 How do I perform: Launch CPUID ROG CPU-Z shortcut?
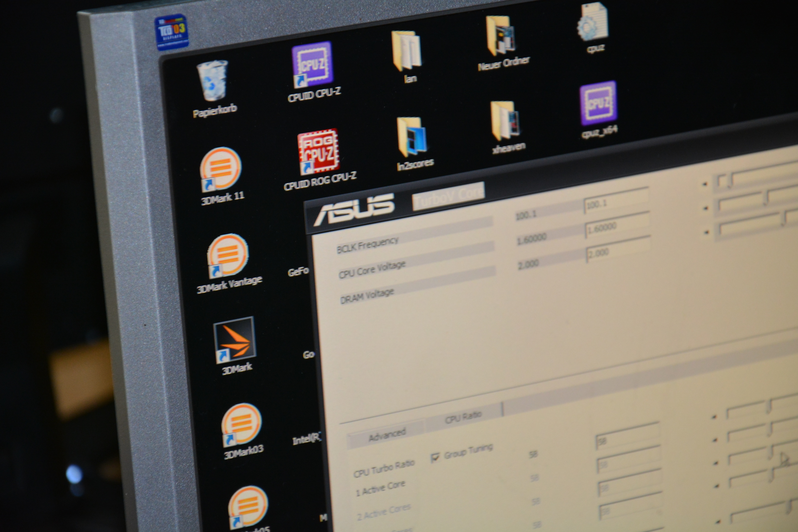pos(318,151)
